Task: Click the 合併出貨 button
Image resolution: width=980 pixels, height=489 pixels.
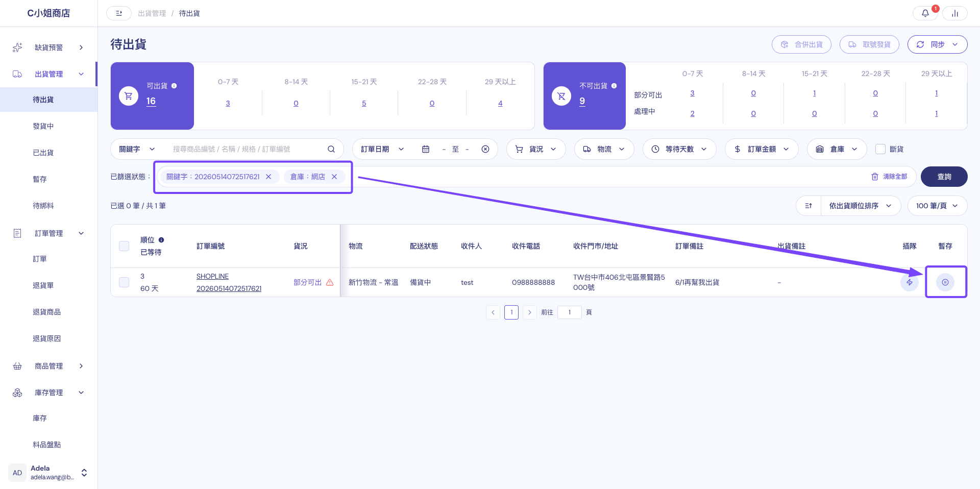Action: coord(801,44)
